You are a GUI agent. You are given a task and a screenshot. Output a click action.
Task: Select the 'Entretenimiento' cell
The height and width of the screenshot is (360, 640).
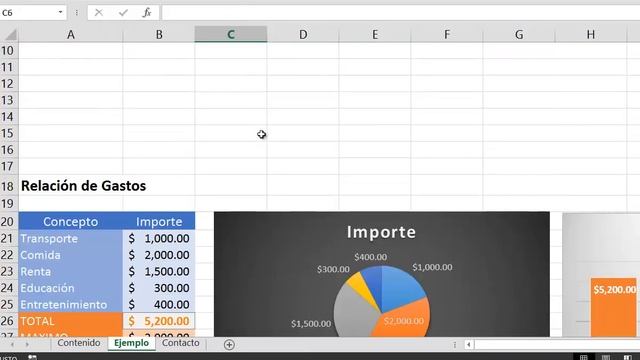pyautogui.click(x=71, y=304)
